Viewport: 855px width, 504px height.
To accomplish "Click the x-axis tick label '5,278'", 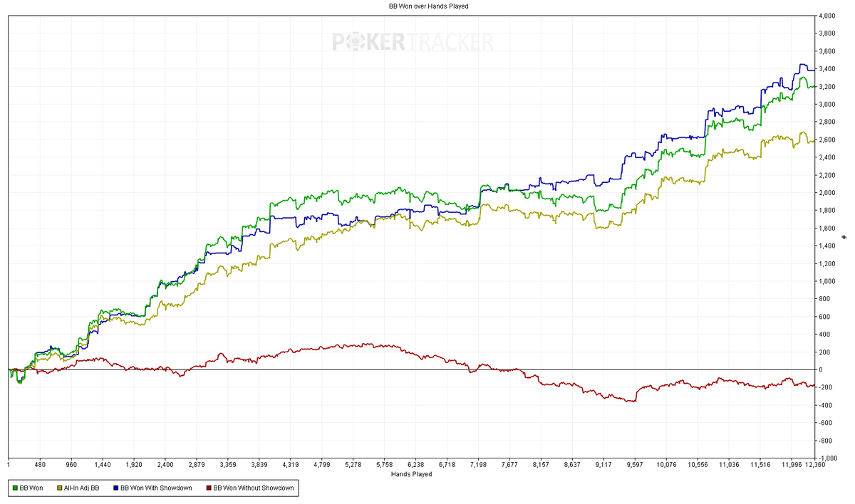I will point(353,465).
